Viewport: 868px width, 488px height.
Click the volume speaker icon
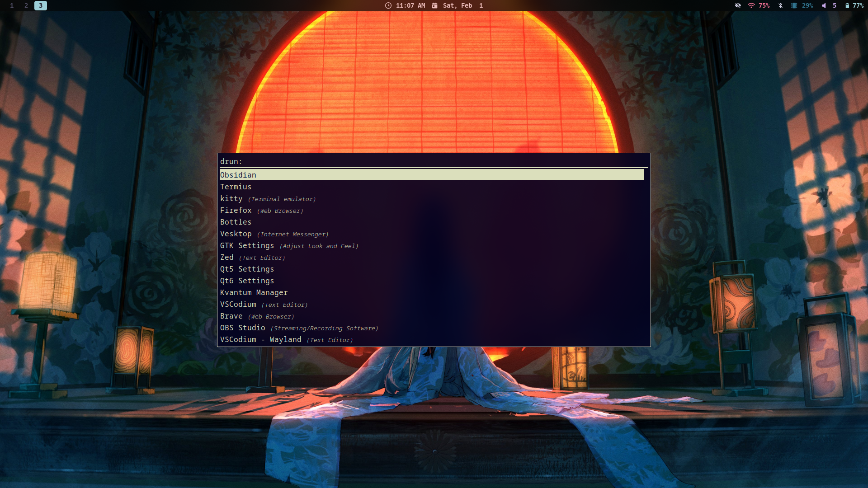click(824, 5)
